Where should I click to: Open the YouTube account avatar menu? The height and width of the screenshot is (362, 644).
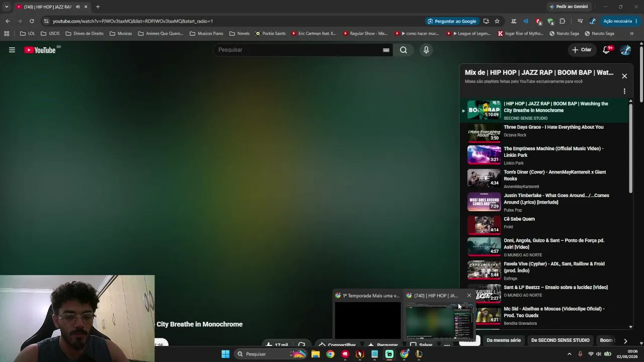click(625, 50)
